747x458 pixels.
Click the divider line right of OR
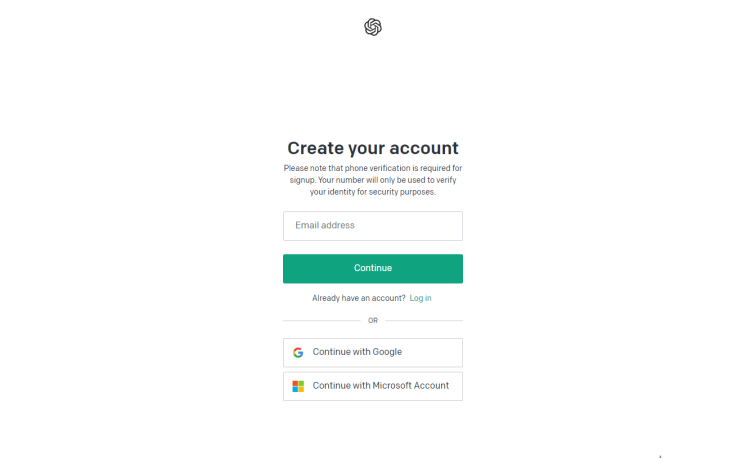pos(424,320)
